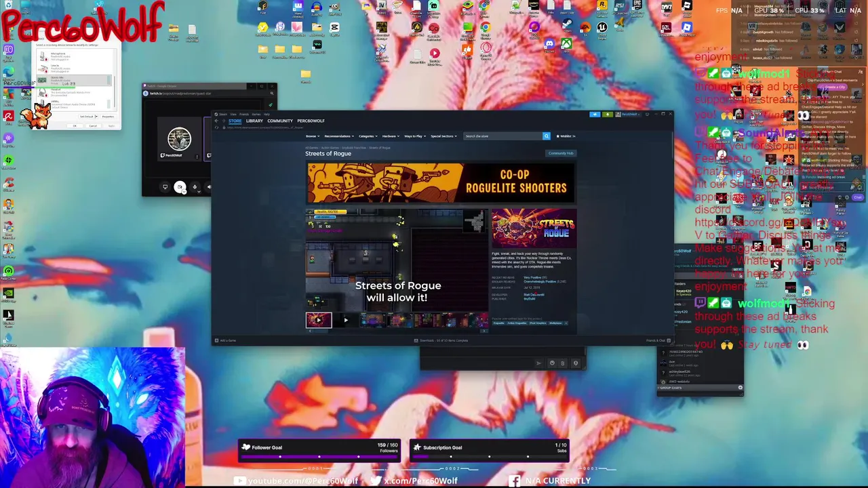Click the Set Default button
The image size is (868, 488).
(x=86, y=117)
